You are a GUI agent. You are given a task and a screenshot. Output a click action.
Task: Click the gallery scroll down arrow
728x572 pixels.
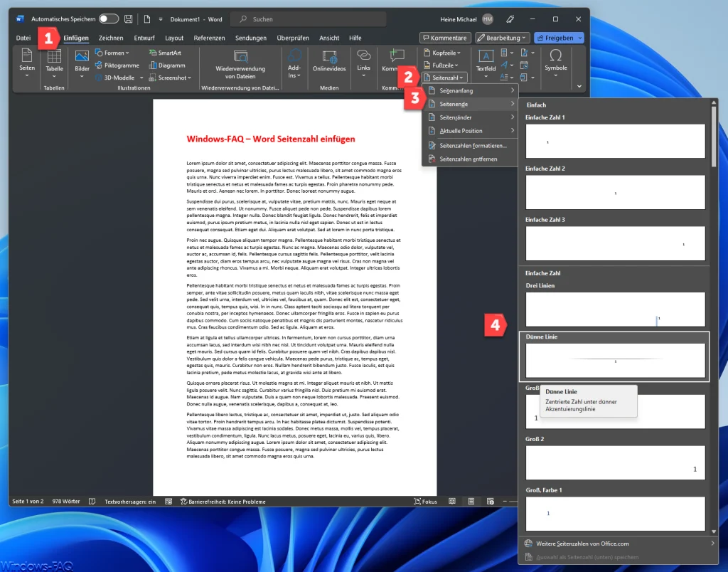click(714, 531)
